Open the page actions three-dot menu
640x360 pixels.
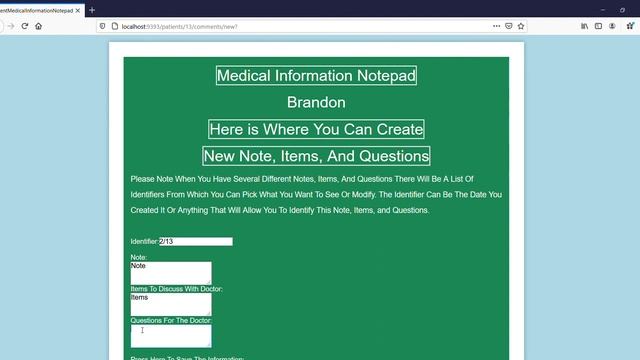point(496,26)
